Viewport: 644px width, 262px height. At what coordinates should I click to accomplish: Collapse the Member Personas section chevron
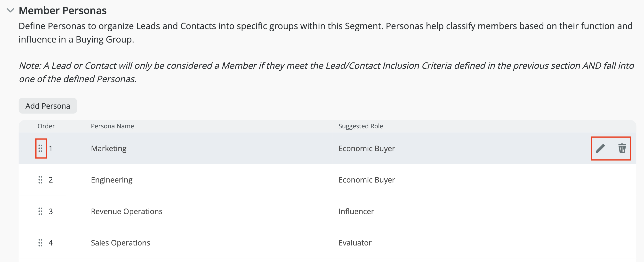(x=10, y=10)
